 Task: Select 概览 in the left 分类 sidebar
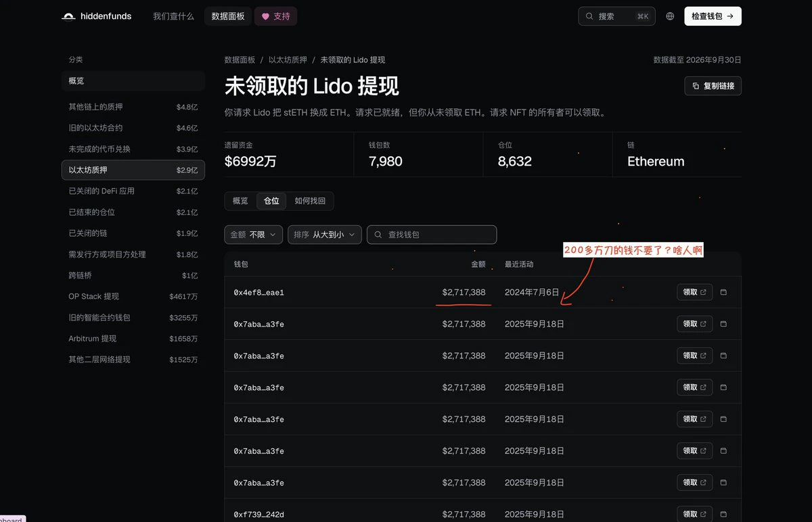tap(133, 81)
